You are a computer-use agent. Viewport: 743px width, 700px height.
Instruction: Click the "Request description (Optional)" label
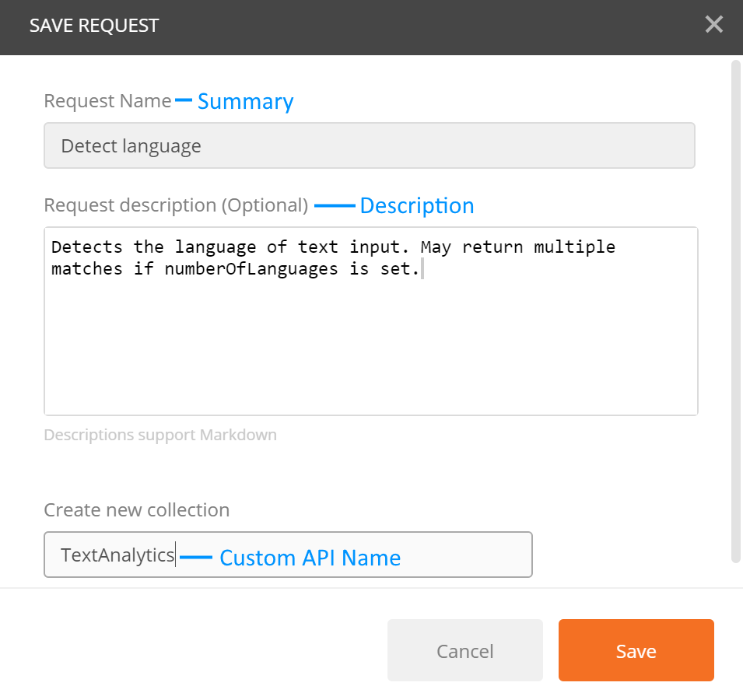tap(176, 205)
